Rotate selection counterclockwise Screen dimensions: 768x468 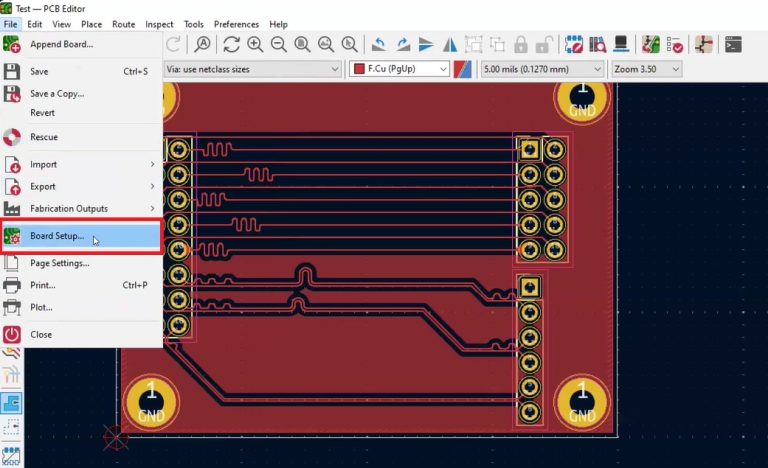(x=378, y=45)
